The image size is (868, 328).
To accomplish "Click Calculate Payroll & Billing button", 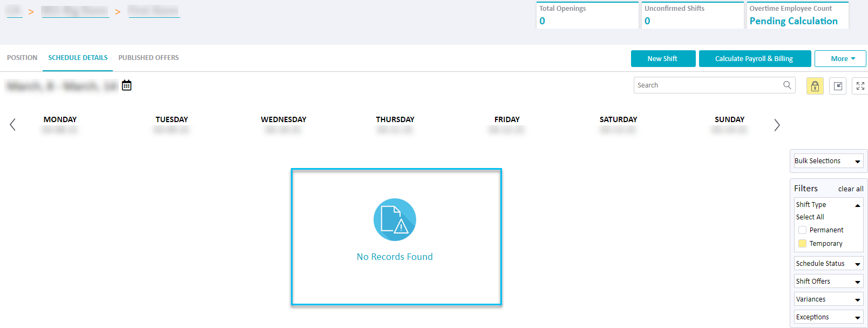I will point(755,58).
